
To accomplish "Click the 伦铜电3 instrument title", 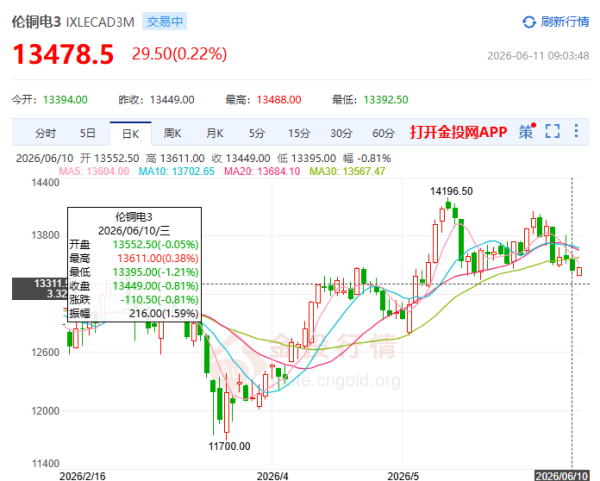I will [36, 22].
